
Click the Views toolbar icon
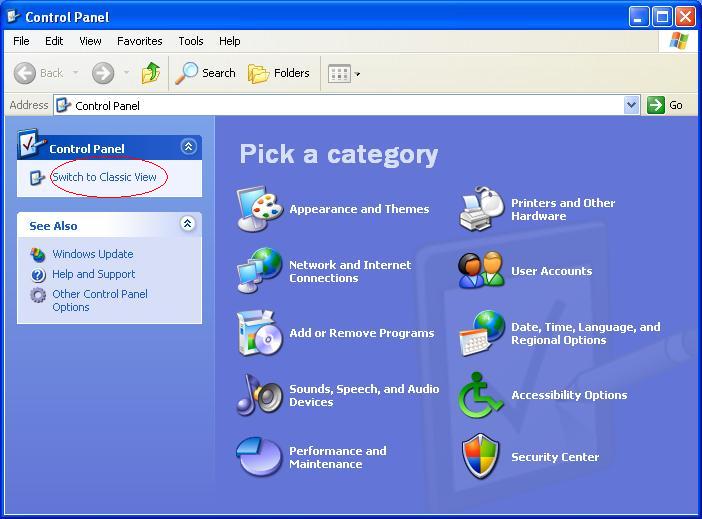tap(339, 74)
